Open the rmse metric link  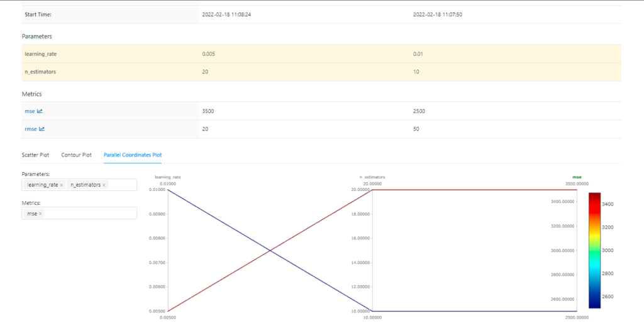click(x=30, y=129)
